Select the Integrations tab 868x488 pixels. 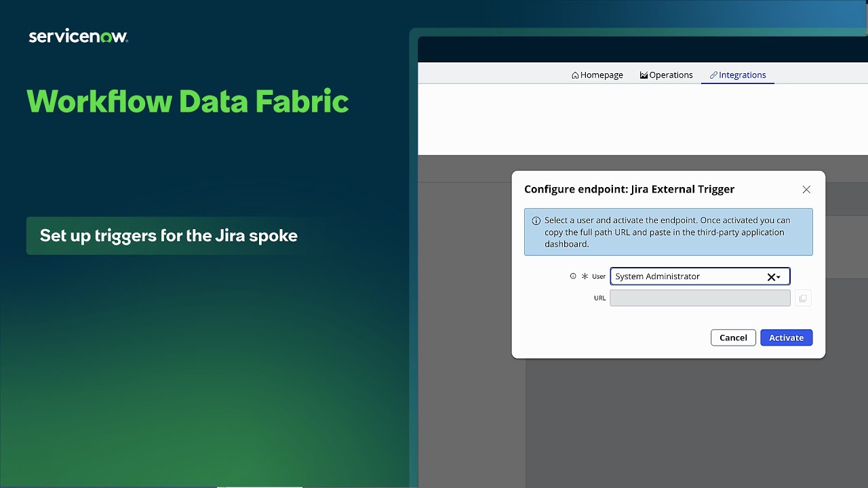pos(743,75)
